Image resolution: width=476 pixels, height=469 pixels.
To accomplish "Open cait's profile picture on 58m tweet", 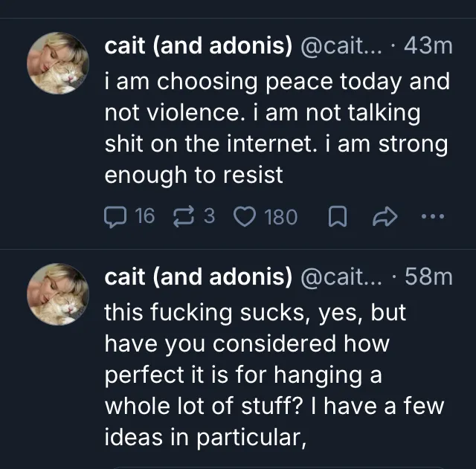I will click(58, 295).
